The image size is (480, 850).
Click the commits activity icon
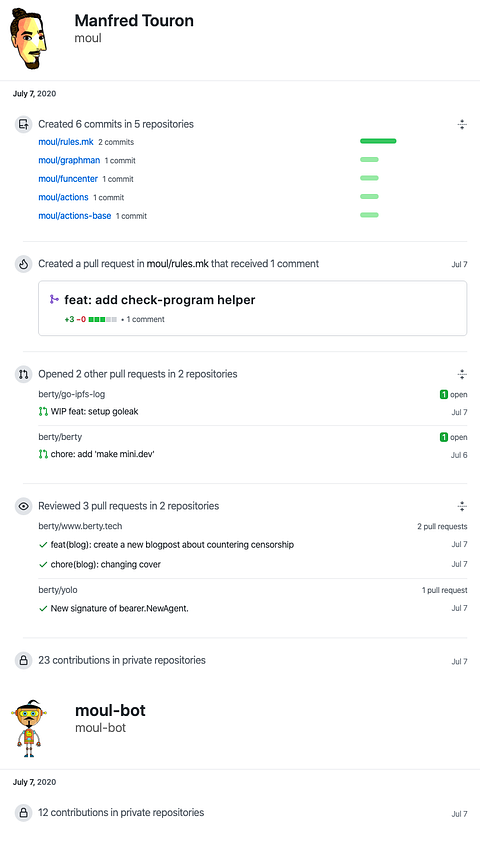23,124
